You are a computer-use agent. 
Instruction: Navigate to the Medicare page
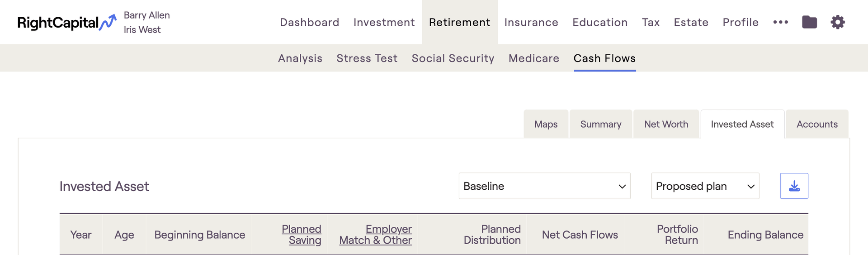pyautogui.click(x=533, y=58)
